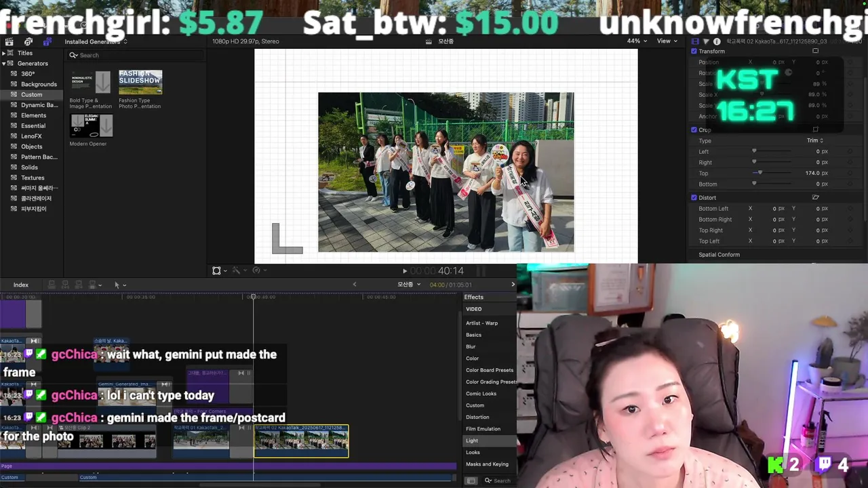Open the Color inspector triangle icon
Image resolution: width=868 pixels, height=488 pixels.
coord(706,41)
